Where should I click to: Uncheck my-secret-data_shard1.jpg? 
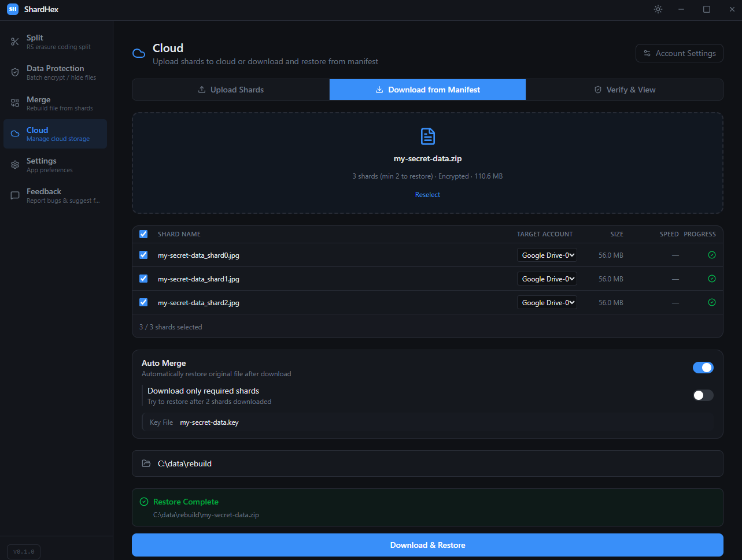click(143, 279)
